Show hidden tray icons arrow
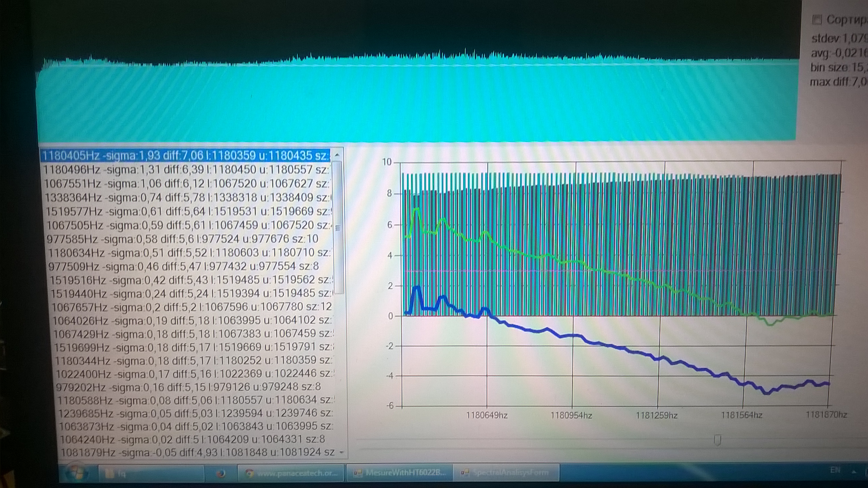 [854, 471]
